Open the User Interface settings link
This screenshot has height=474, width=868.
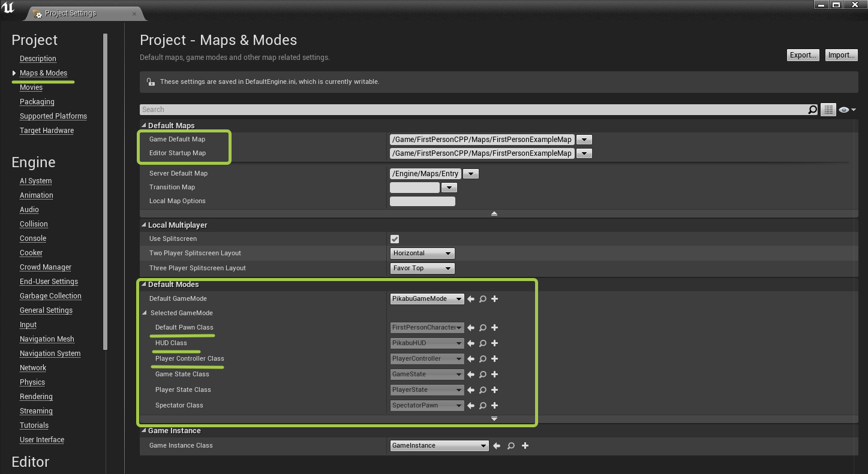click(42, 440)
